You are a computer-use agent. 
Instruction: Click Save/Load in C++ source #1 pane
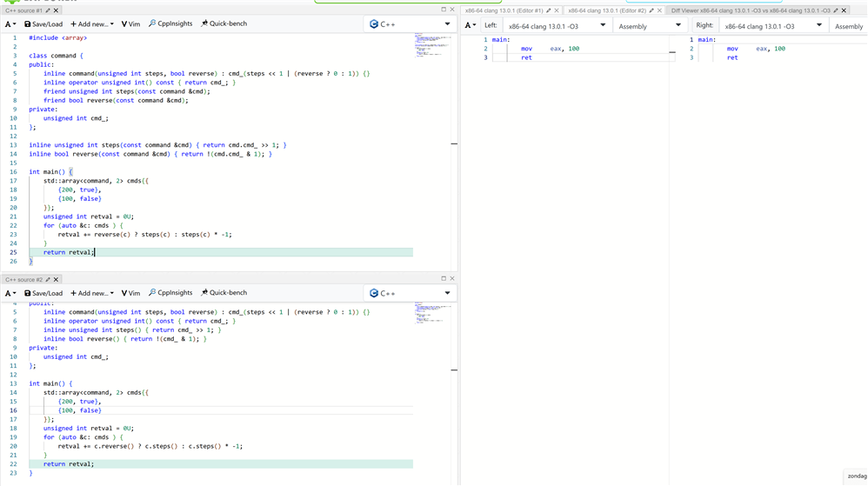coord(43,24)
